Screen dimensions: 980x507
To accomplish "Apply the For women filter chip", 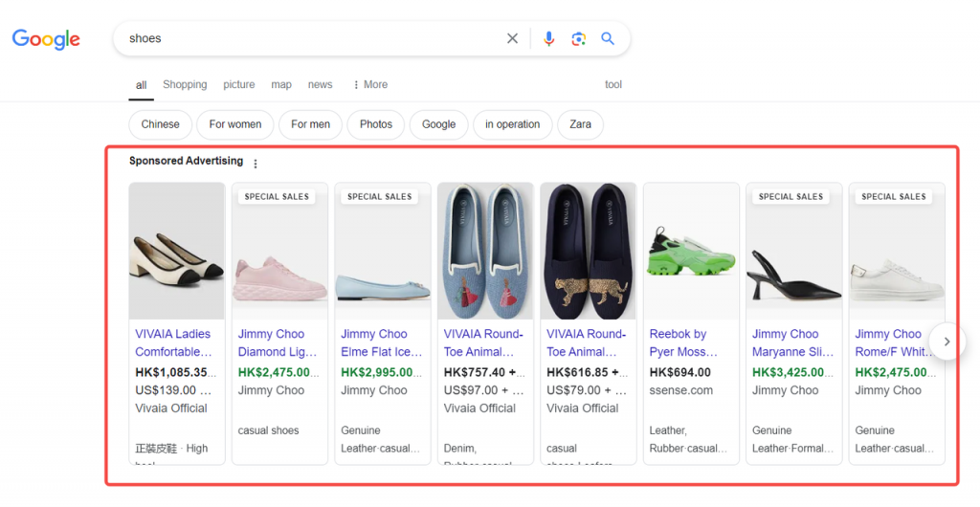I will (235, 124).
